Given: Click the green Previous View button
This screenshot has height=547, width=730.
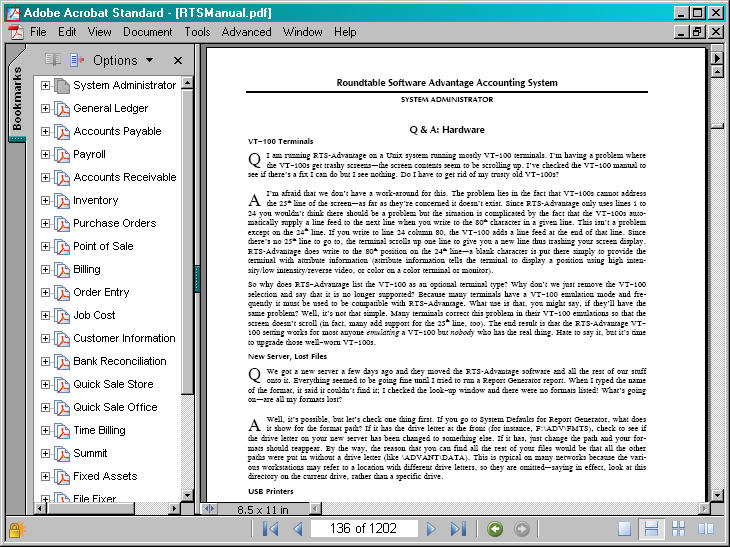Looking at the screenshot, I should [x=494, y=529].
